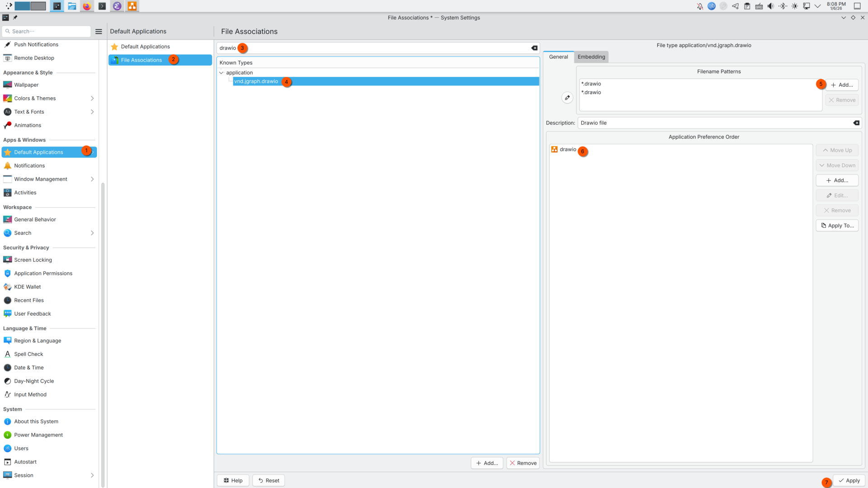Viewport: 868px width, 488px height.
Task: Open the volume control tray icon
Action: click(771, 6)
